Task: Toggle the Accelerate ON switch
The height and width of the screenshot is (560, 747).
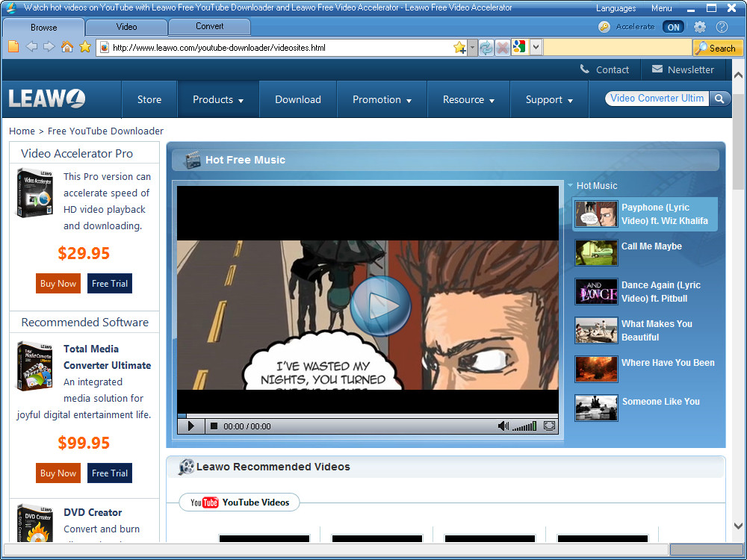Action: [x=673, y=27]
